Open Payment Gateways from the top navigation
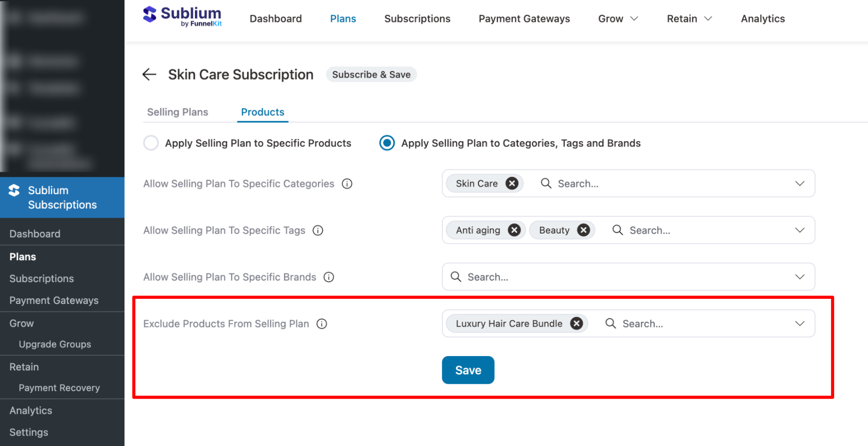 pyautogui.click(x=524, y=19)
